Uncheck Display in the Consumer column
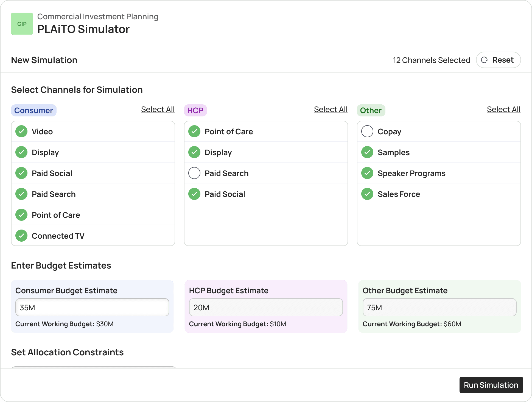This screenshot has height=402, width=532. 21,152
